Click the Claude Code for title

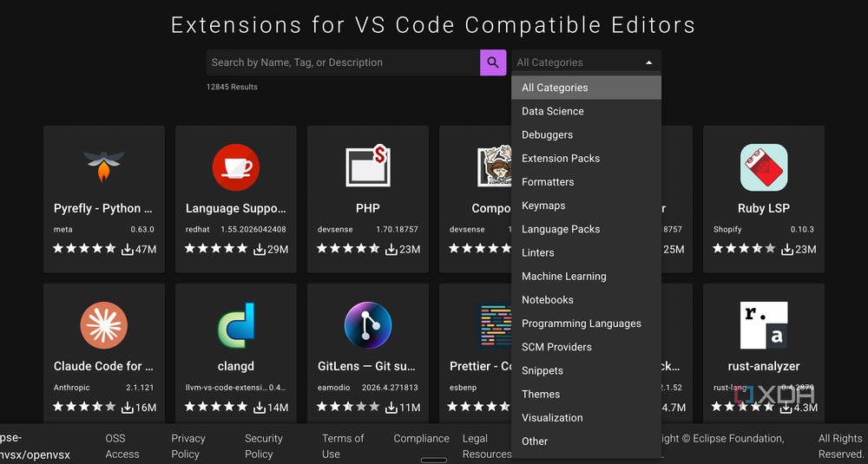click(x=103, y=366)
